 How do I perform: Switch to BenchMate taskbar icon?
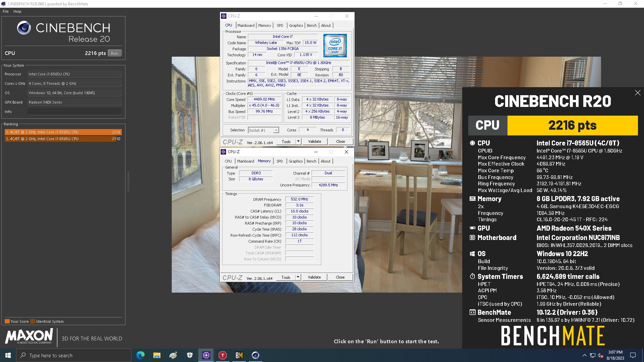pyautogui.click(x=239, y=355)
